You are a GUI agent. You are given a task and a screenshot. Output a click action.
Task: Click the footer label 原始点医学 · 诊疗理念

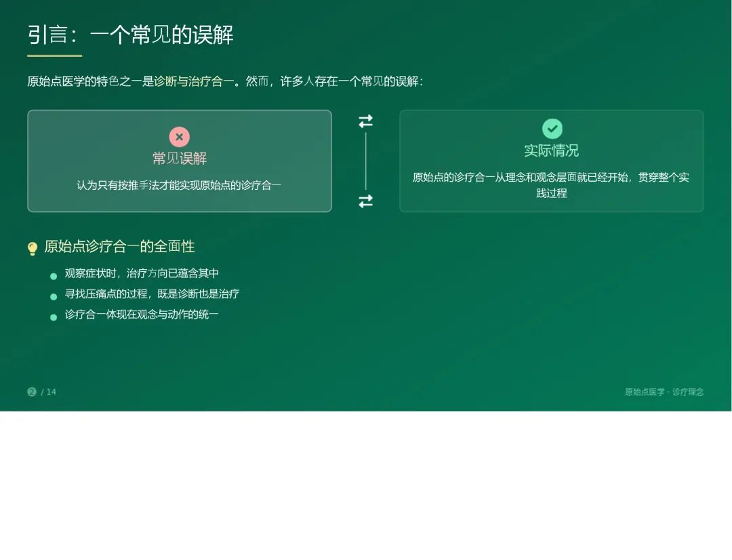pyautogui.click(x=664, y=392)
